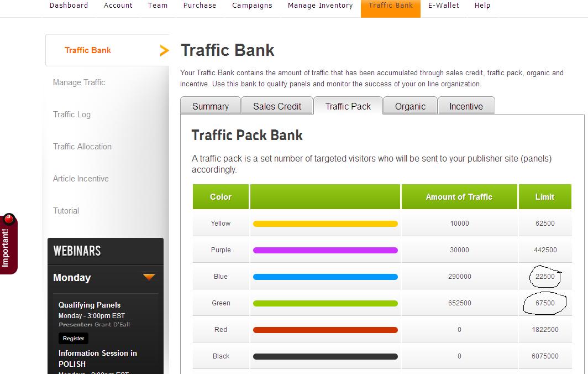Collapse the Monday webinars orange triangle
588x374 pixels.
point(149,277)
